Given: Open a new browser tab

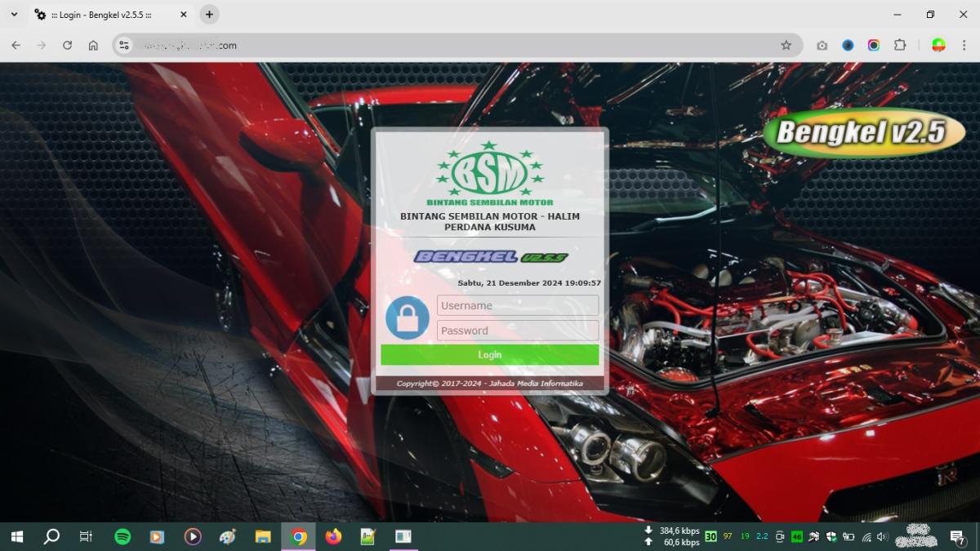Looking at the screenshot, I should (209, 15).
